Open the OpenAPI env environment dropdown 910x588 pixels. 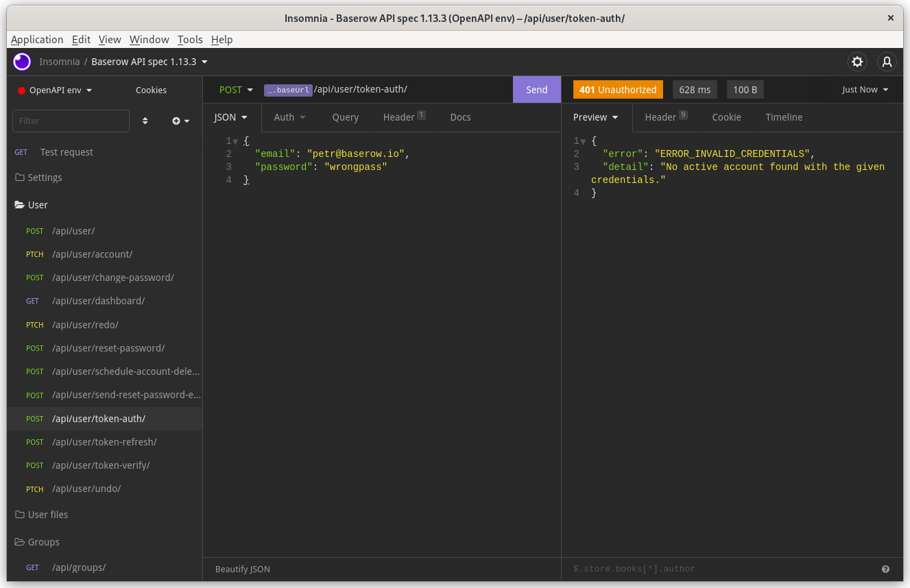(60, 90)
